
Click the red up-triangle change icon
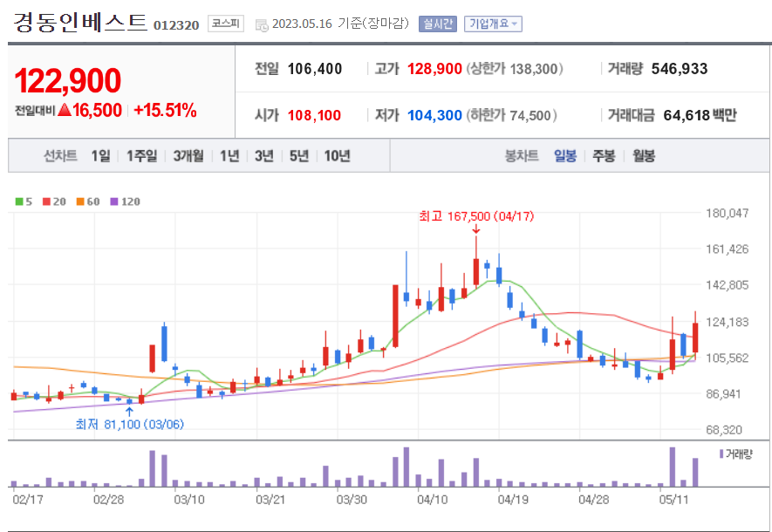pos(65,110)
